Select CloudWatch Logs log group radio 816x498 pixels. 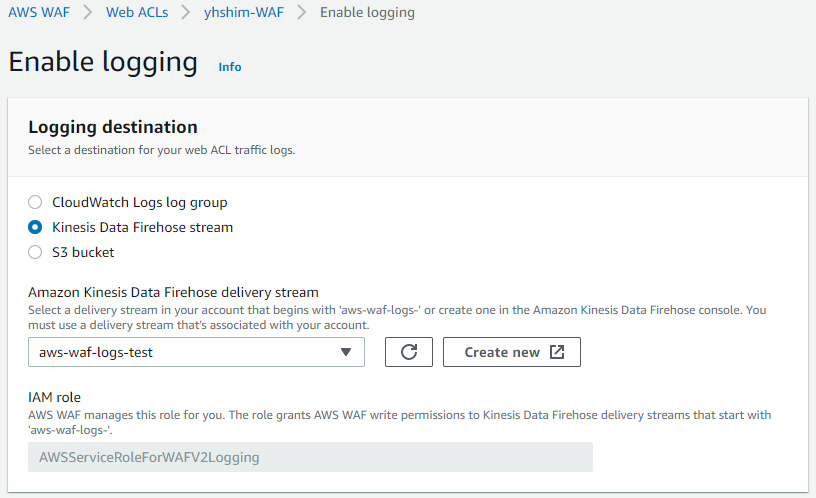[35, 202]
